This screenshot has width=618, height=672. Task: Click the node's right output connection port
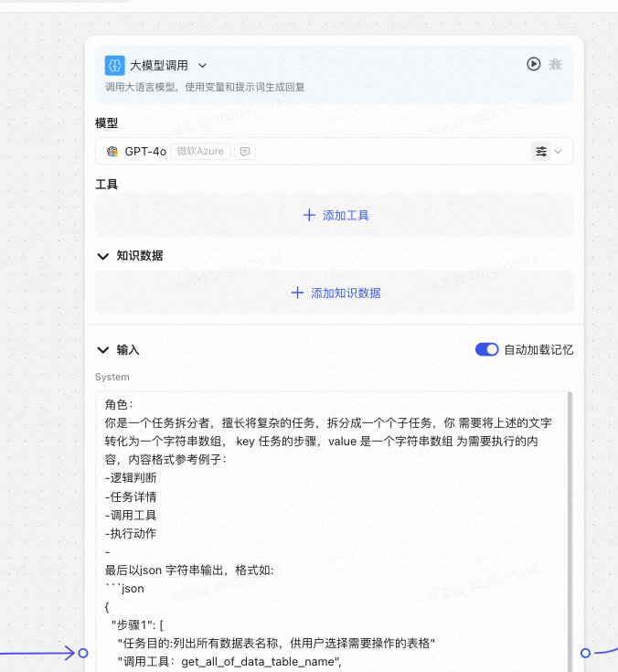click(x=585, y=653)
